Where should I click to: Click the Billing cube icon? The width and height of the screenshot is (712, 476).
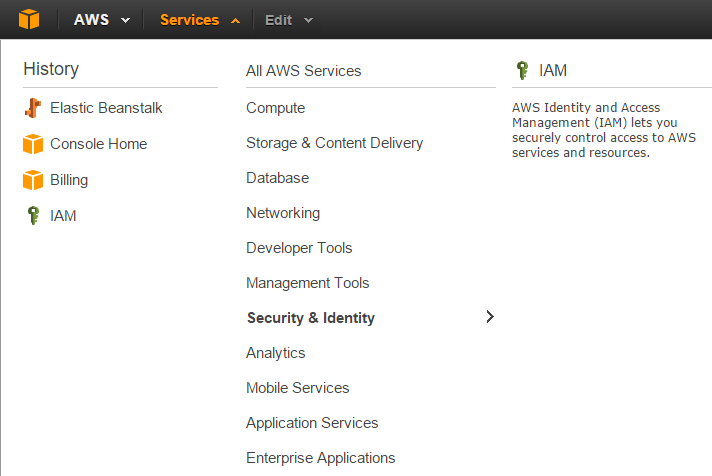[33, 180]
